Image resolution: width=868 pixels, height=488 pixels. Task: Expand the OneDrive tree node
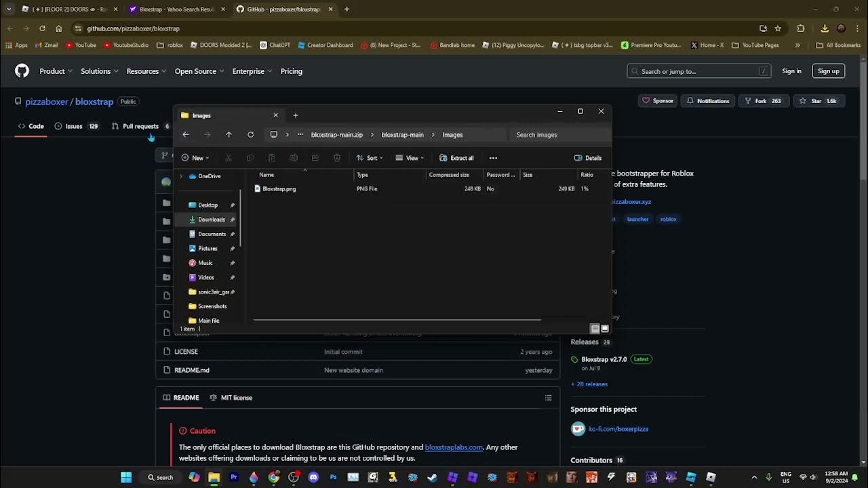181,176
